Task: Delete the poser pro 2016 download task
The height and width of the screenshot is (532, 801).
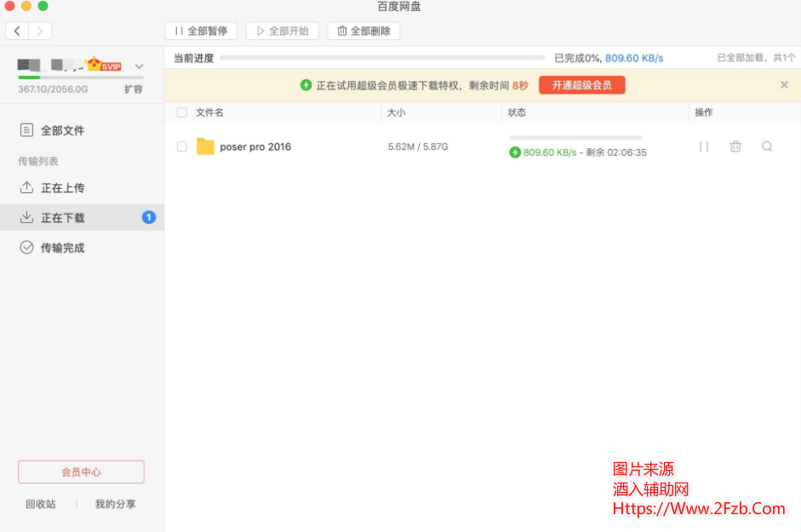Action: click(x=735, y=146)
